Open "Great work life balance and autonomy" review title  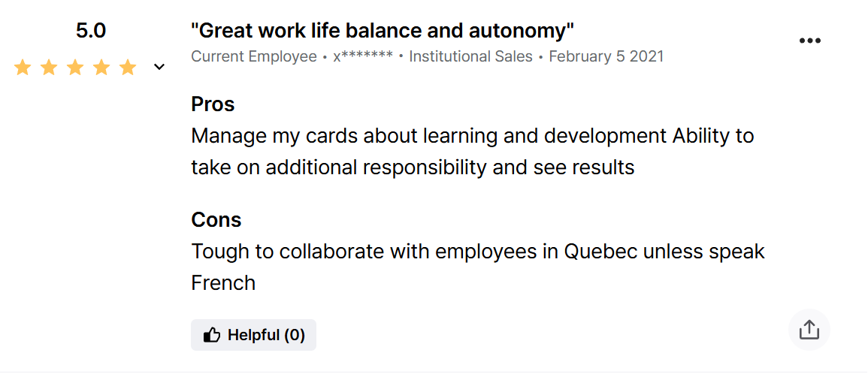coord(383,31)
